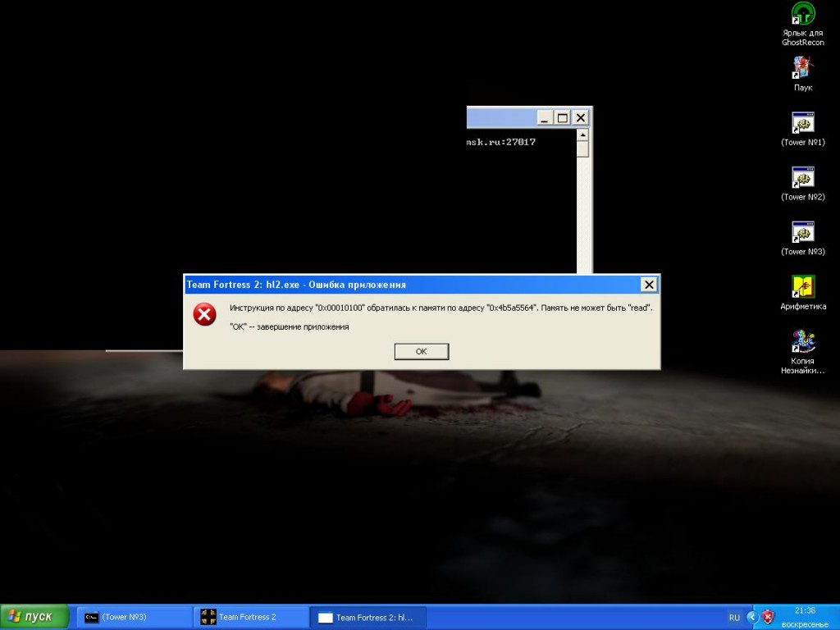Open the Паук desktop icon
Image resolution: width=840 pixels, height=630 pixels.
[x=802, y=74]
